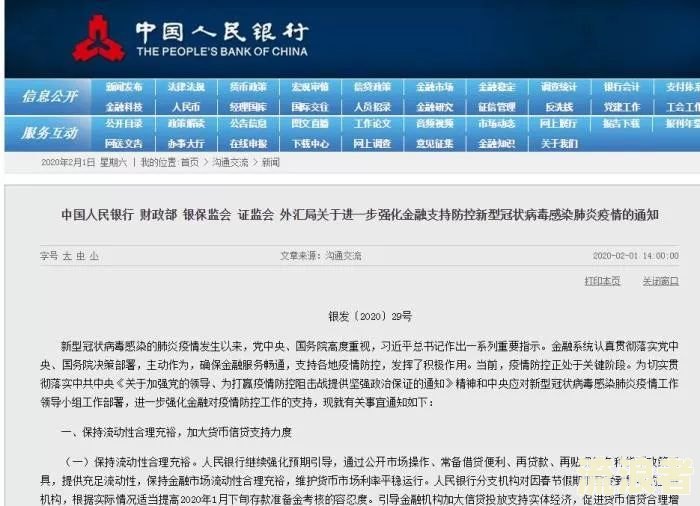
Task: Open the 党建工作 page
Action: [x=621, y=107]
